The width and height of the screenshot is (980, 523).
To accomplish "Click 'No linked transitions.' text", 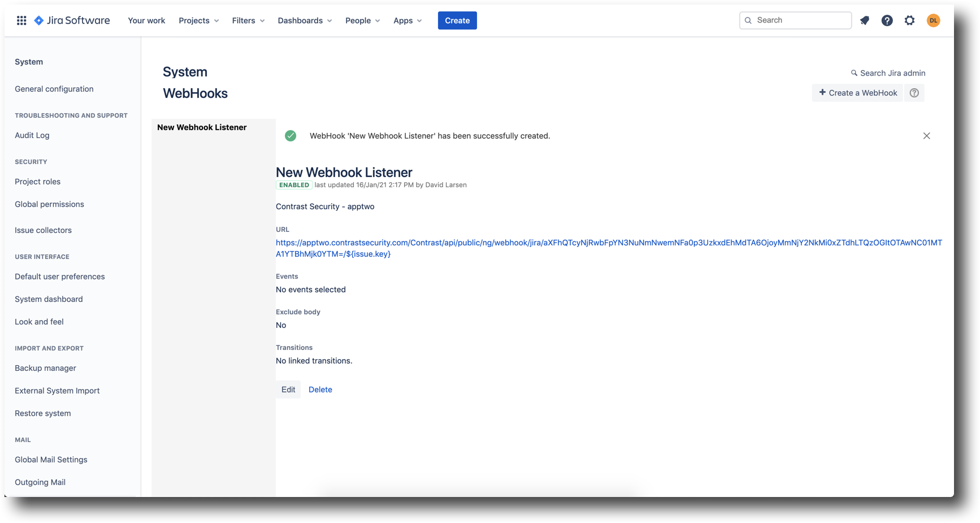I will pyautogui.click(x=314, y=361).
